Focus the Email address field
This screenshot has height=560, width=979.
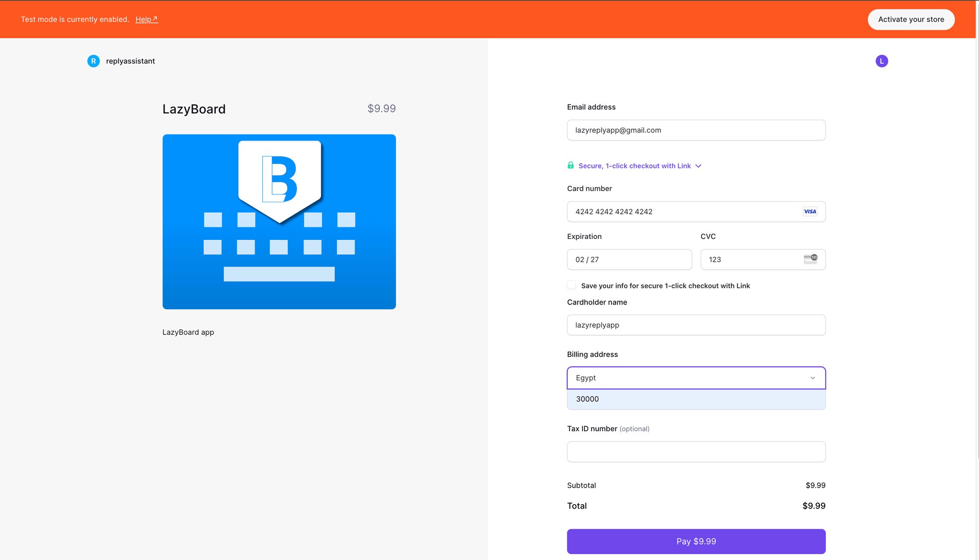(x=696, y=130)
